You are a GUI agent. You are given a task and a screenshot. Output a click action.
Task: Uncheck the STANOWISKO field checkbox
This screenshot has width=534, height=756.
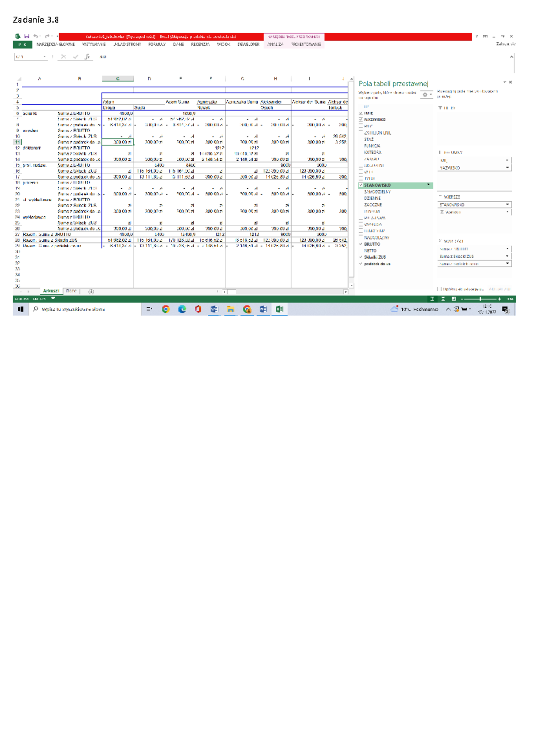click(361, 185)
